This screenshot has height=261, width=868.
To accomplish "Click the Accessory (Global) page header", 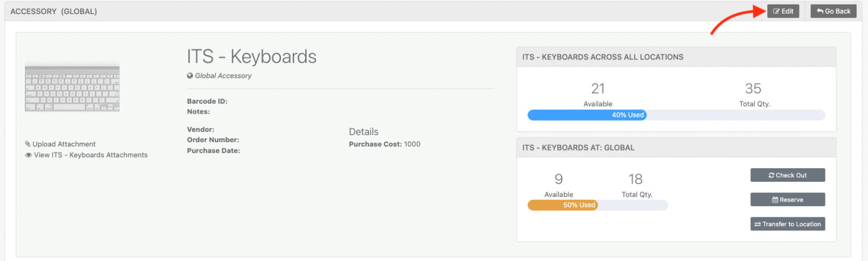I will (54, 11).
